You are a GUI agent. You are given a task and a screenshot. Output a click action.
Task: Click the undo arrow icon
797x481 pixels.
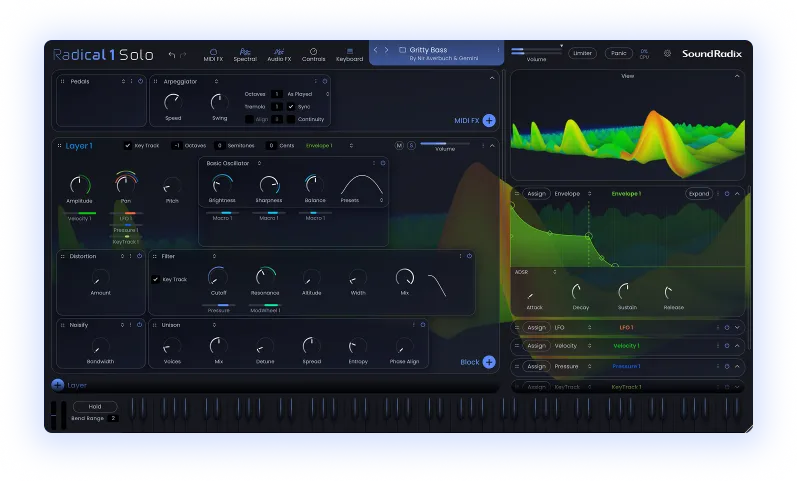172,55
